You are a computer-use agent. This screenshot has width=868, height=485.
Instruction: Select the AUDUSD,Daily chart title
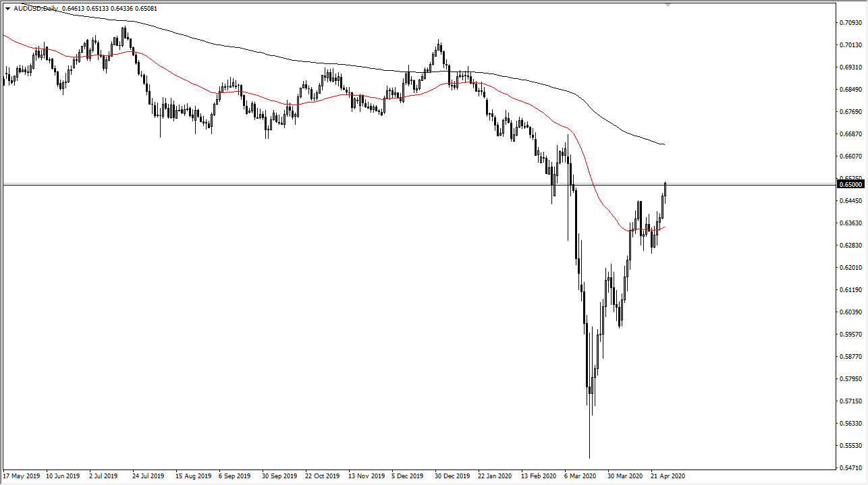click(x=36, y=8)
